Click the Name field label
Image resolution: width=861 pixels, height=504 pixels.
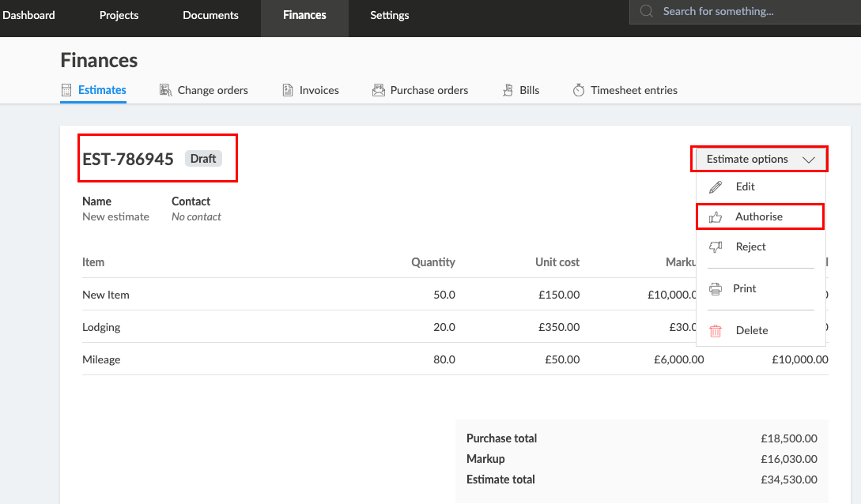(96, 201)
